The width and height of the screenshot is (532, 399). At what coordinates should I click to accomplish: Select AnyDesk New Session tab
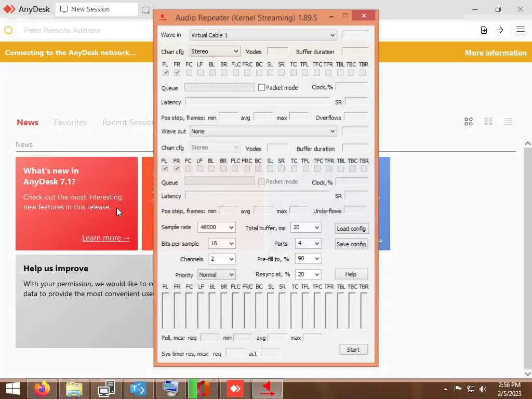97,9
